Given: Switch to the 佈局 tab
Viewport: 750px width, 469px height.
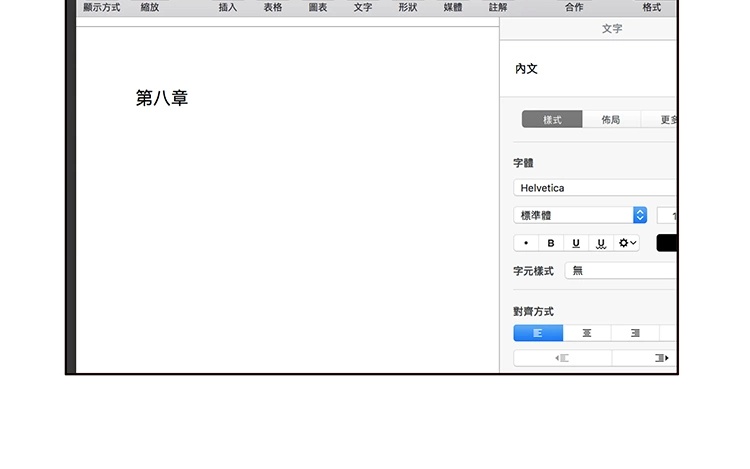Looking at the screenshot, I should coord(611,120).
